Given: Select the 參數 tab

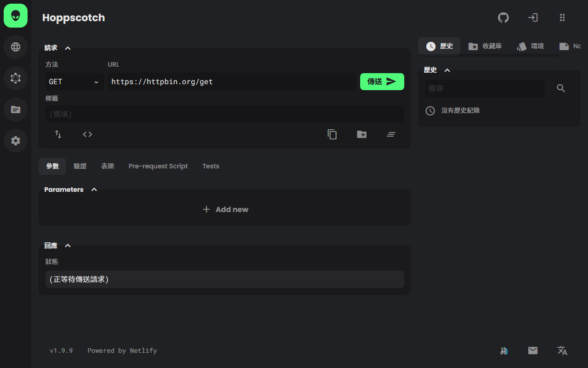Looking at the screenshot, I should pos(52,166).
